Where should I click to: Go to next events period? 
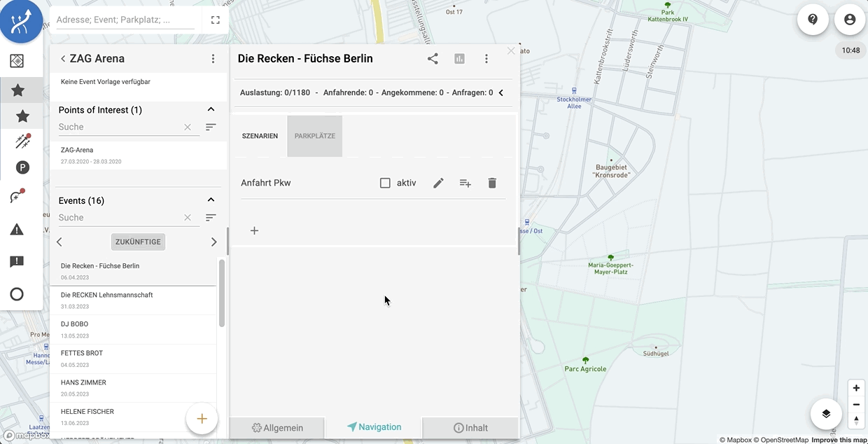tap(214, 242)
